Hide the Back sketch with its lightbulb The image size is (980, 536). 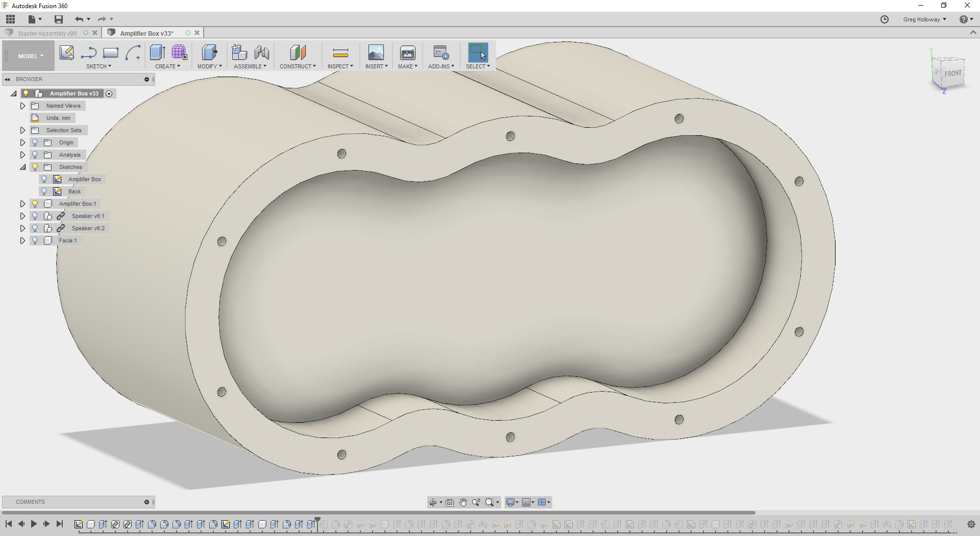[x=44, y=191]
